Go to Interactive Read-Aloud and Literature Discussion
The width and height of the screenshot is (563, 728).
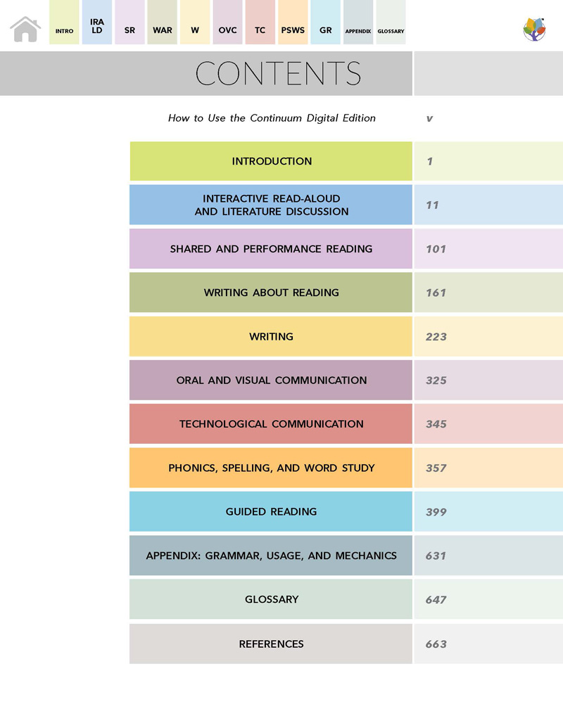click(271, 205)
